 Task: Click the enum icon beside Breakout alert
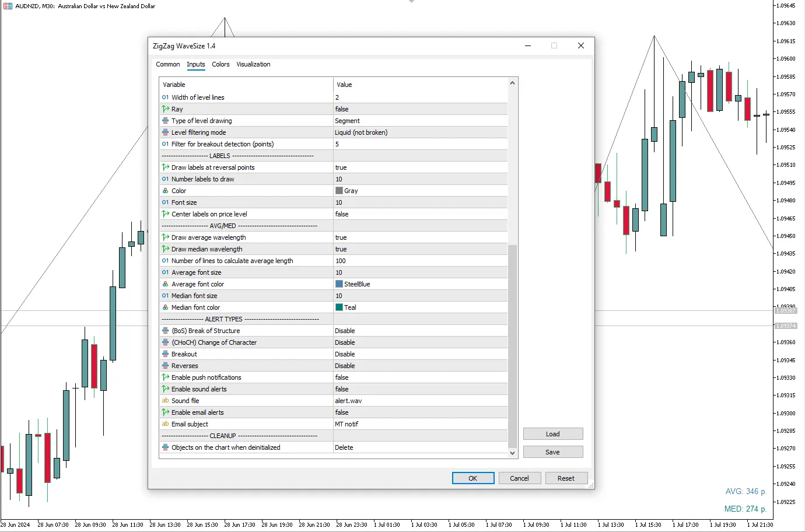coord(166,354)
